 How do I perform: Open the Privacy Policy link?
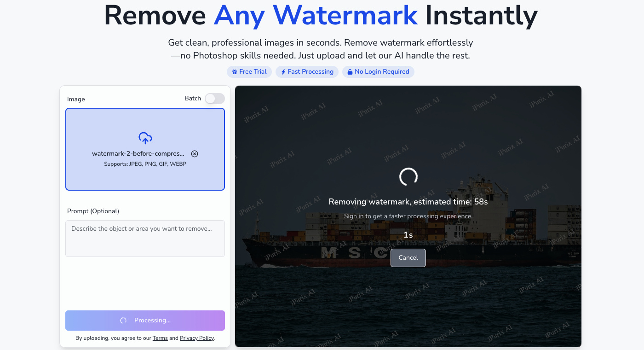pos(197,338)
